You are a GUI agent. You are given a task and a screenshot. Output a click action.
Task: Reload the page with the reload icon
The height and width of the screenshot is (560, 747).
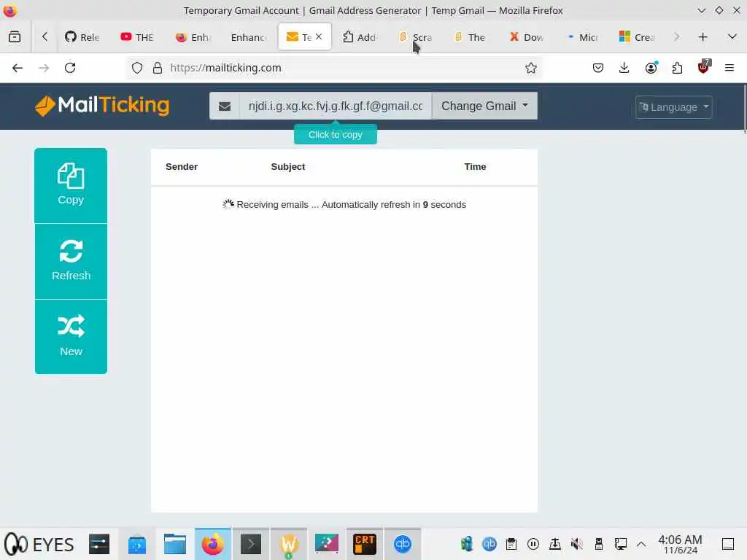pyautogui.click(x=70, y=68)
